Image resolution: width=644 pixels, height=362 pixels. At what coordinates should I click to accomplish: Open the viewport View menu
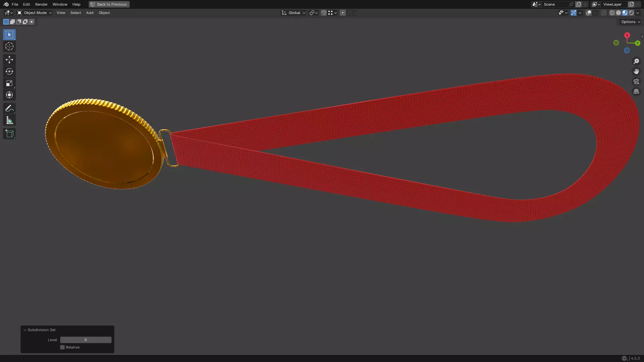[61, 13]
